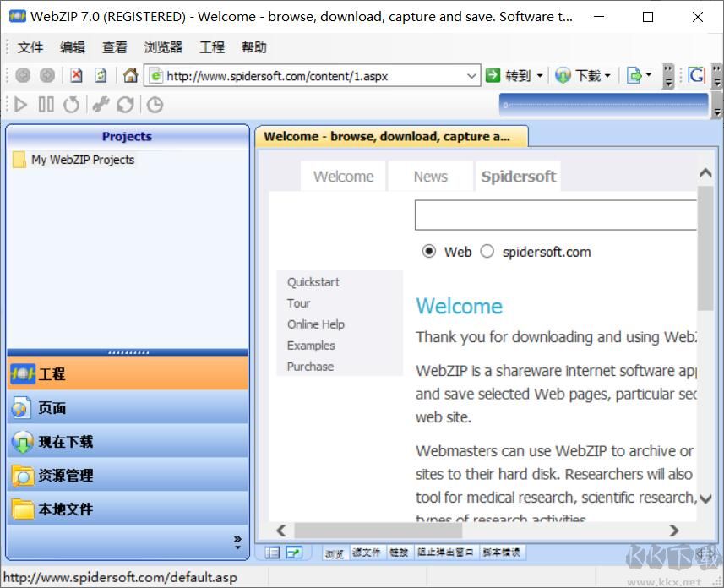Click the browser view icon with green arrow

coord(294,553)
